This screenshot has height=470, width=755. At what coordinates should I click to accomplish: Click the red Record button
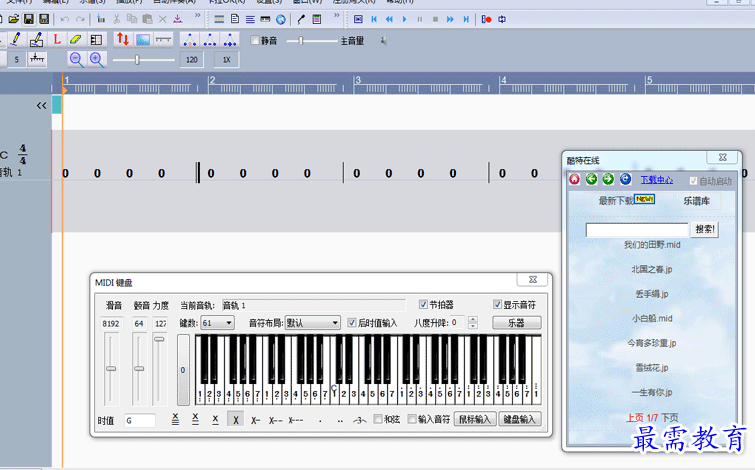(486, 19)
